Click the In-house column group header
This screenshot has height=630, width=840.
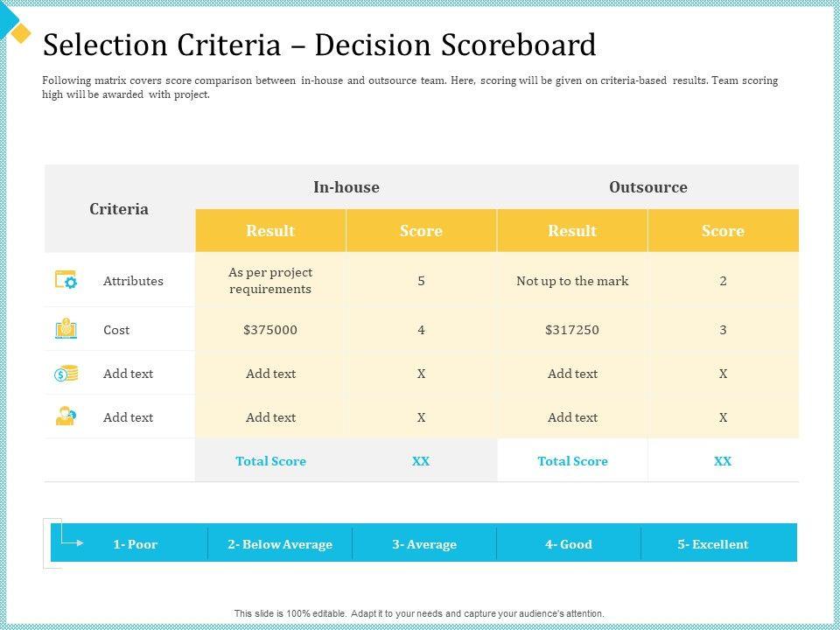(x=346, y=187)
